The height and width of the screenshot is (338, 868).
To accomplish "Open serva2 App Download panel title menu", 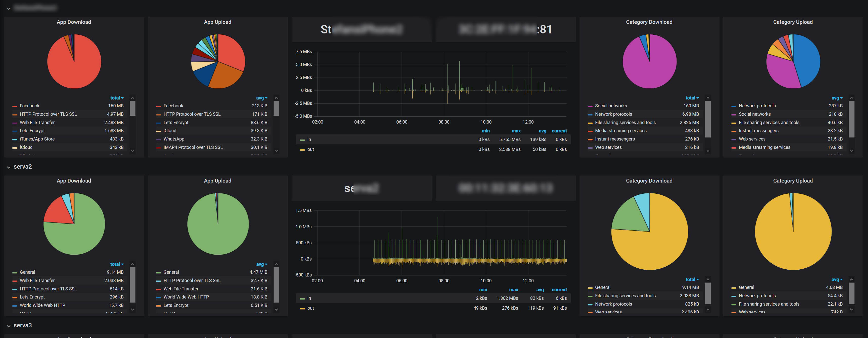I will [x=74, y=181].
